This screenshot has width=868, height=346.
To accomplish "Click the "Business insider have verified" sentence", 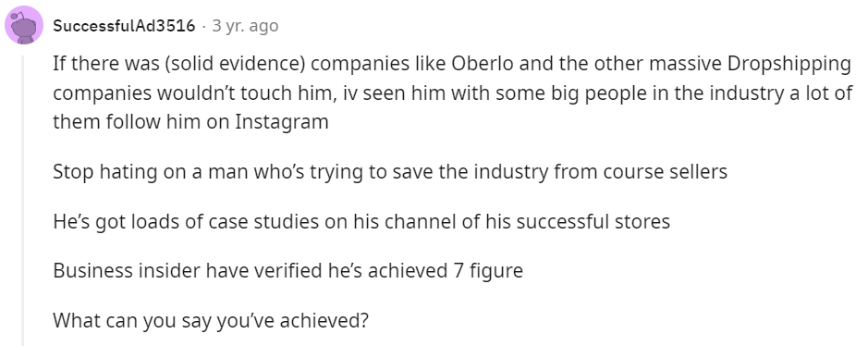I will coord(287,271).
